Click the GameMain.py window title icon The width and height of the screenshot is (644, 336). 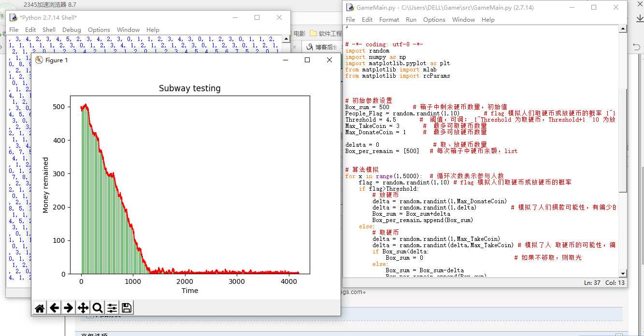coord(350,7)
